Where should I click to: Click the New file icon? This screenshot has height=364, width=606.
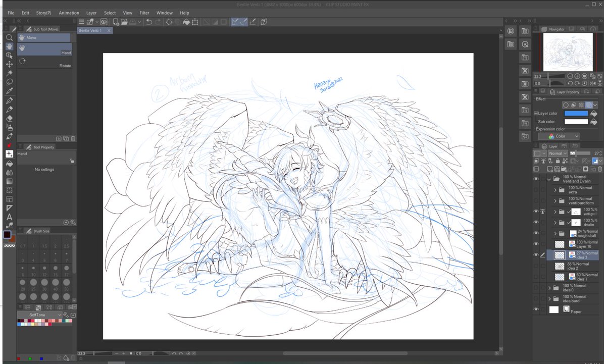click(116, 22)
